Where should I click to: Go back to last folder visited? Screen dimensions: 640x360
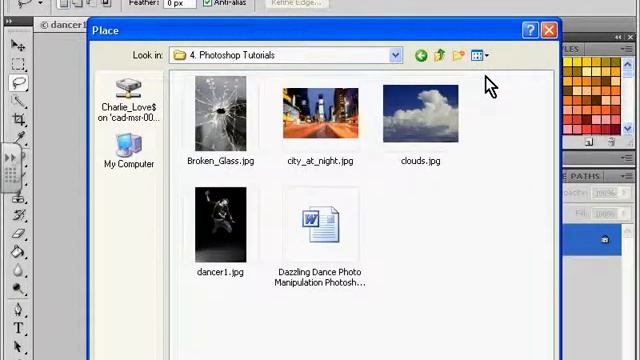pyautogui.click(x=421, y=55)
